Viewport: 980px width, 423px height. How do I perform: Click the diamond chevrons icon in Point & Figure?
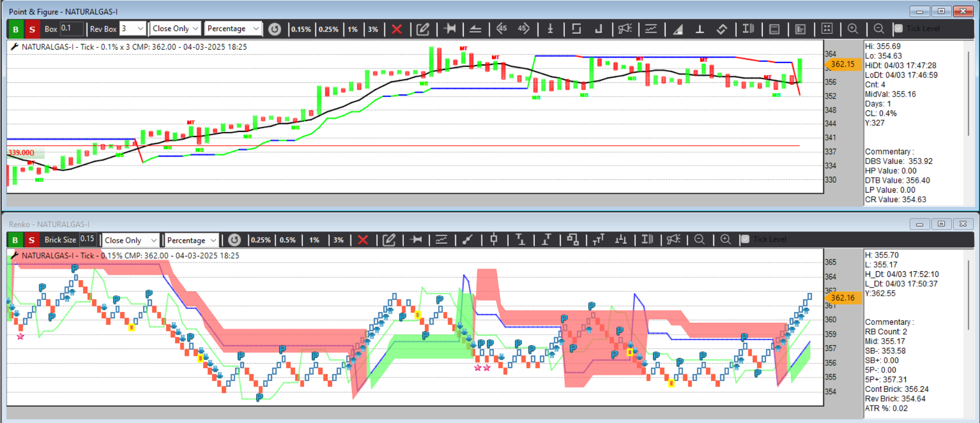[722, 29]
